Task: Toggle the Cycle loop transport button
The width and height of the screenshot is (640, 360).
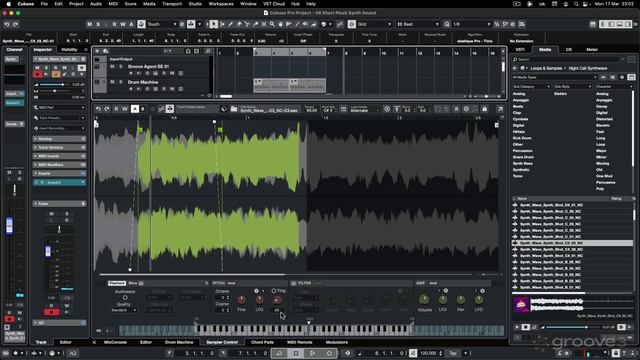Action: point(279,353)
